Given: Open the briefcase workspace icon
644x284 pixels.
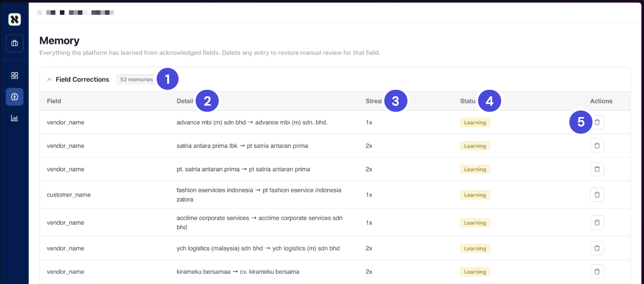Looking at the screenshot, I should click(x=15, y=43).
